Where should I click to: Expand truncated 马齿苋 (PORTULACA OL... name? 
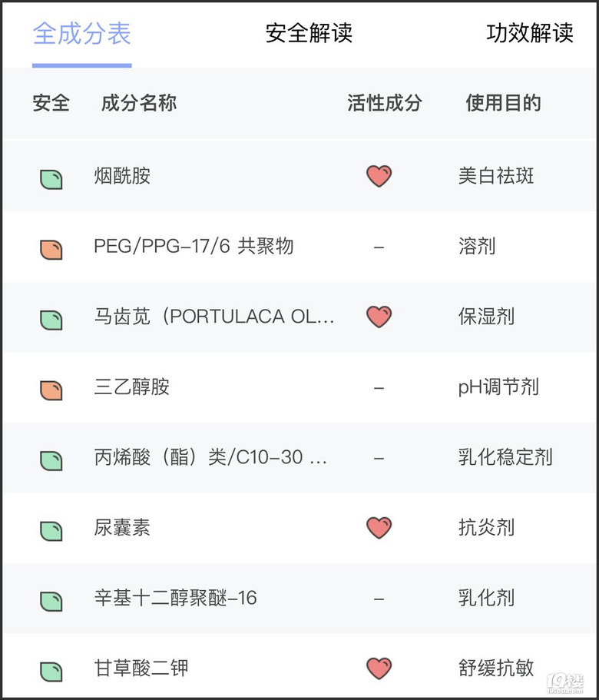coord(214,317)
